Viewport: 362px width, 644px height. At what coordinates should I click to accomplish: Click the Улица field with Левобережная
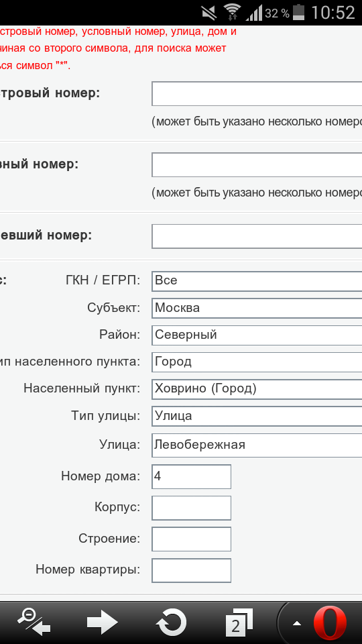257,445
